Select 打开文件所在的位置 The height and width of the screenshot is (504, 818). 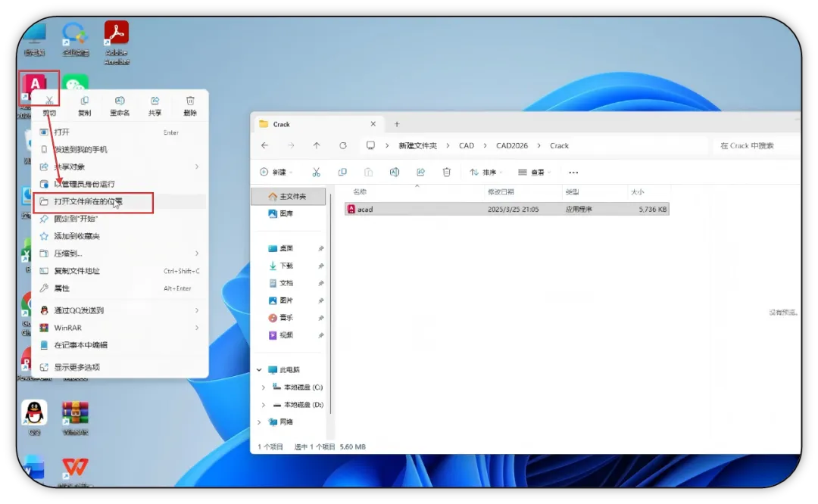point(120,201)
